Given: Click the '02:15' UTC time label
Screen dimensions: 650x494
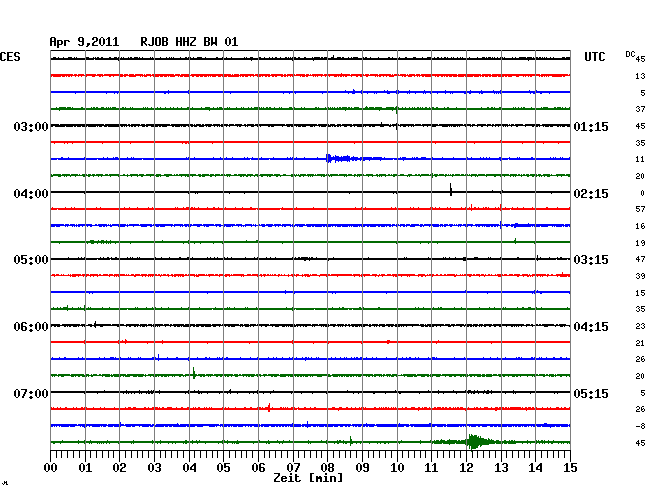Looking at the screenshot, I should (591, 194).
